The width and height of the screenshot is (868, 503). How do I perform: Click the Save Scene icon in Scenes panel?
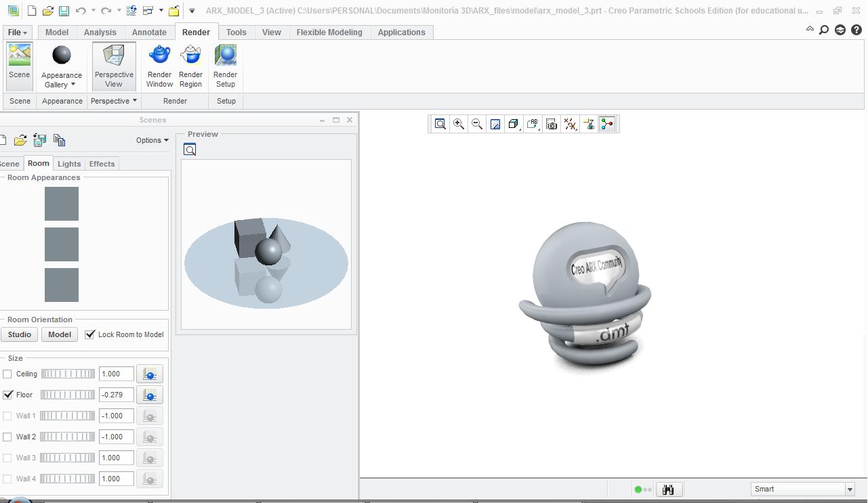pyautogui.click(x=39, y=139)
